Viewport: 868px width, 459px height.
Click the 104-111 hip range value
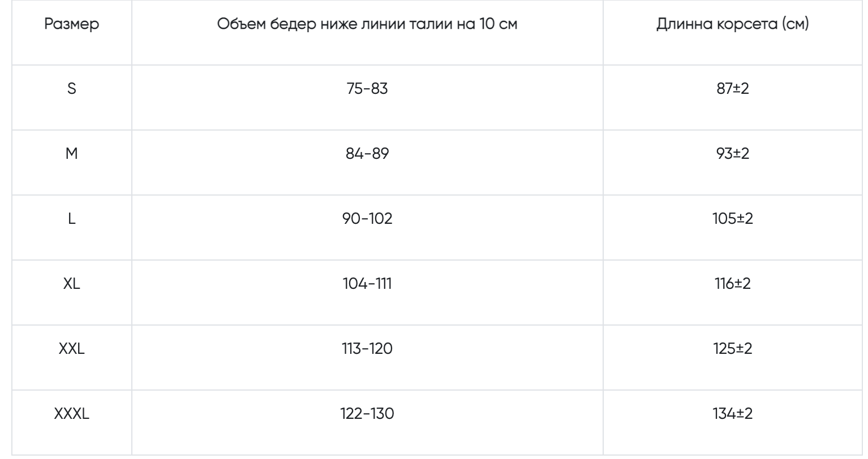coord(367,284)
